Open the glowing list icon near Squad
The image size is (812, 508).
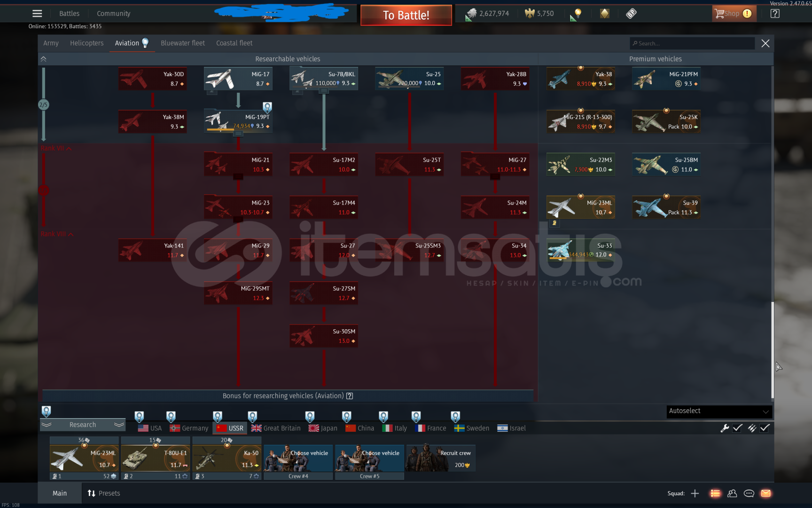pyautogui.click(x=715, y=493)
